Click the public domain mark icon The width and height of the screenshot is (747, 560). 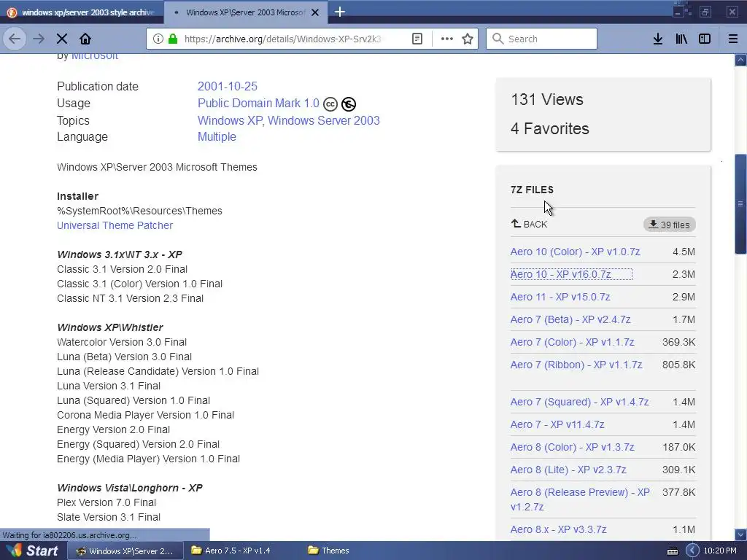(x=349, y=104)
